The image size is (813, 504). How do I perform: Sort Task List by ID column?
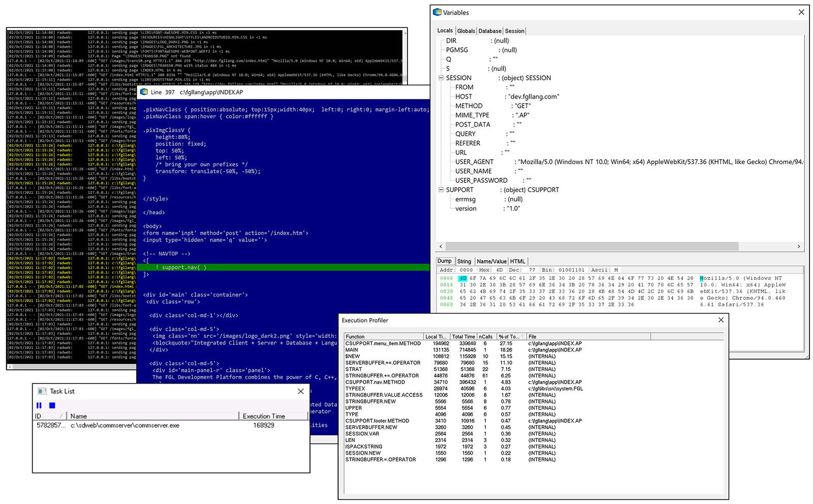(49, 416)
